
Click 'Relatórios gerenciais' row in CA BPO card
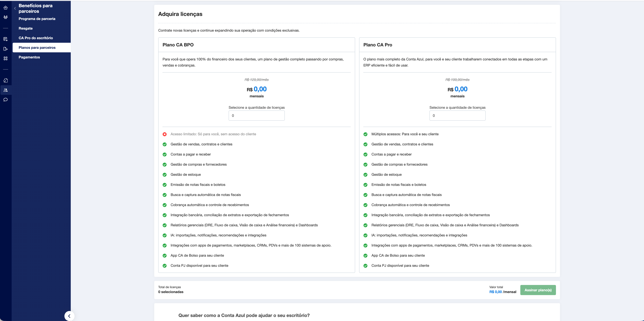click(244, 225)
